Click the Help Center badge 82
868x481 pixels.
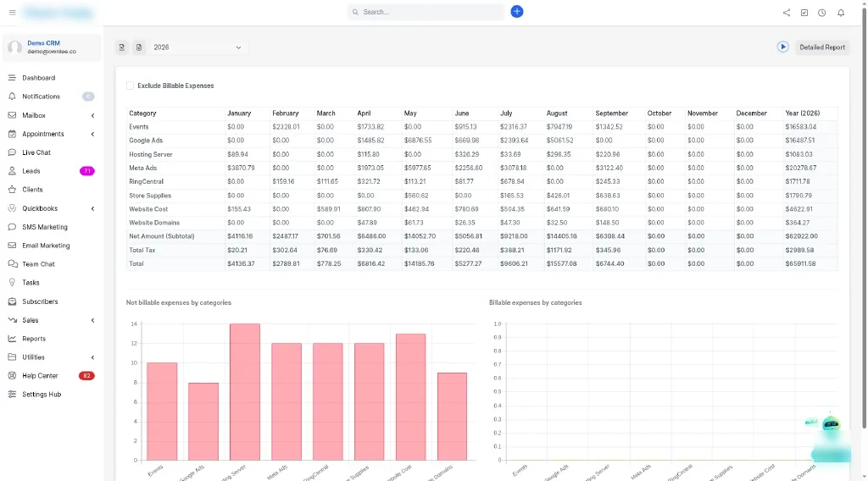[86, 375]
